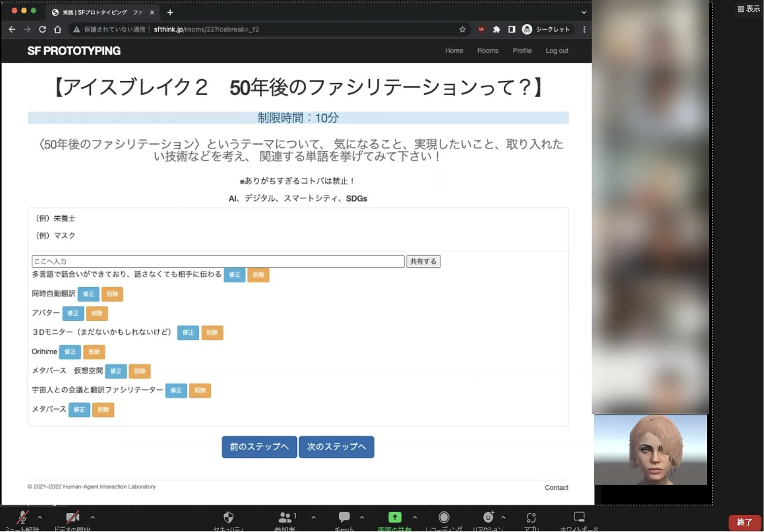The height and width of the screenshot is (532, 764).
Task: Expand the chat options arrow
Action: (x=362, y=517)
